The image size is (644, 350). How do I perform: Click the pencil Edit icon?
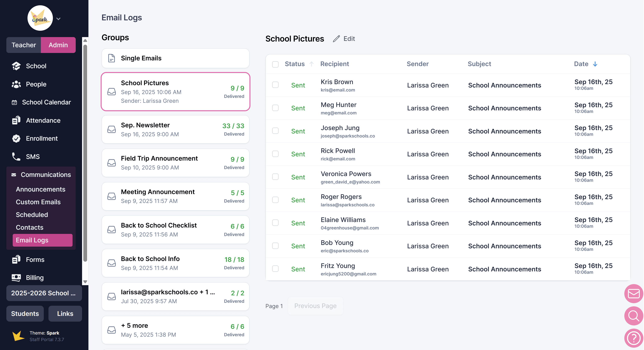point(336,39)
